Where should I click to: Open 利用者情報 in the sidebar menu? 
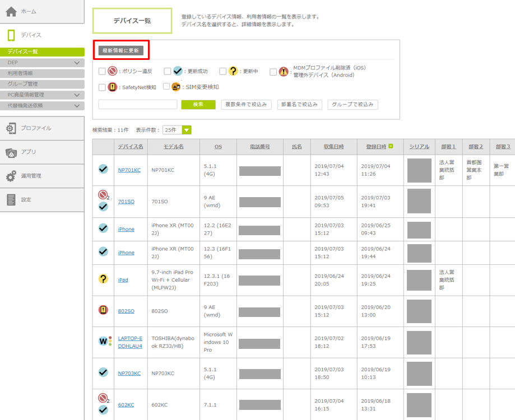point(20,73)
